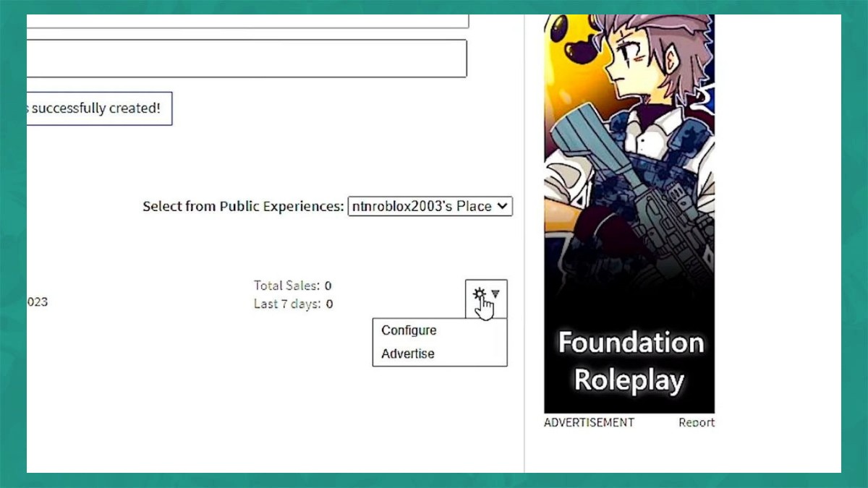Click Select from Public Experiences label
This screenshot has height=488, width=868.
pyautogui.click(x=243, y=206)
